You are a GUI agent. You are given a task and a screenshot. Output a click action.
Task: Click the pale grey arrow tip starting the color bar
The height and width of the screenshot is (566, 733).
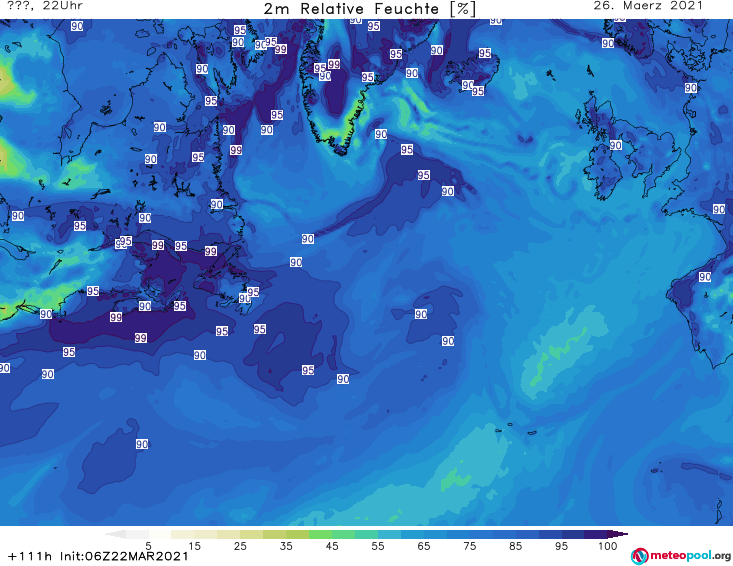(x=115, y=534)
